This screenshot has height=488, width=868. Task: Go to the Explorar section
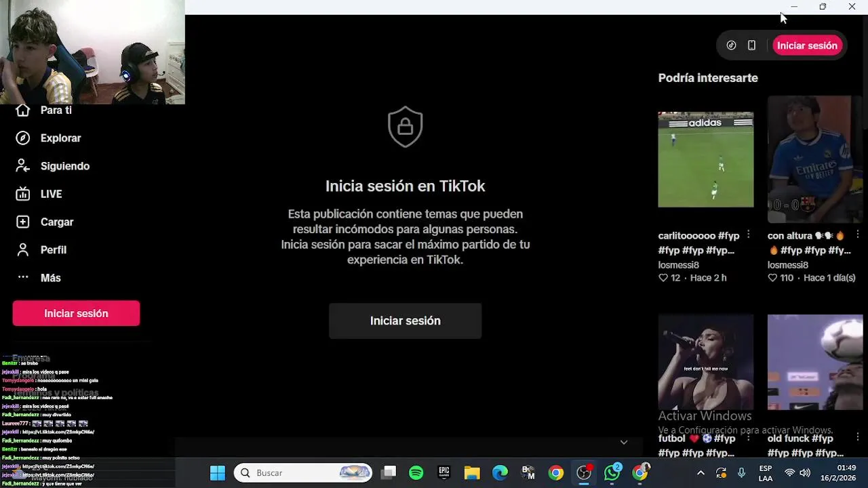(48, 138)
